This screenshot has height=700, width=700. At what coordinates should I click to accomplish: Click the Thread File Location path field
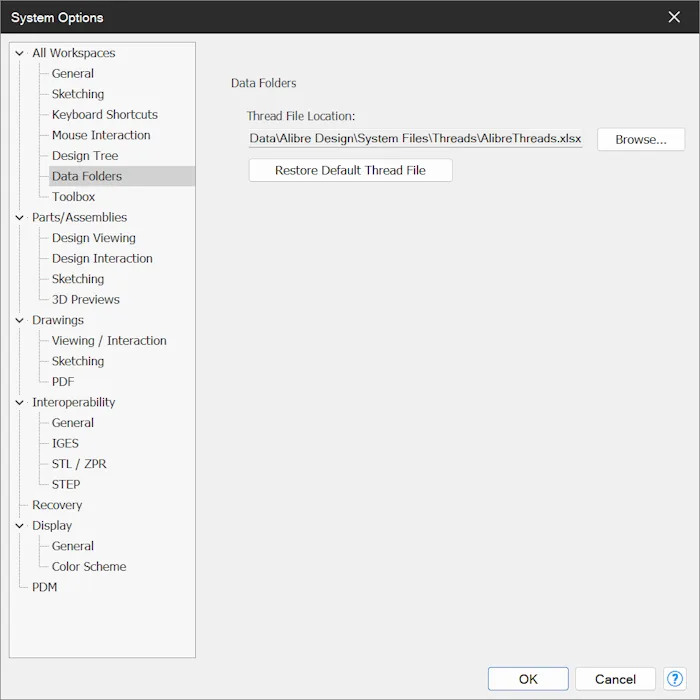tap(415, 138)
